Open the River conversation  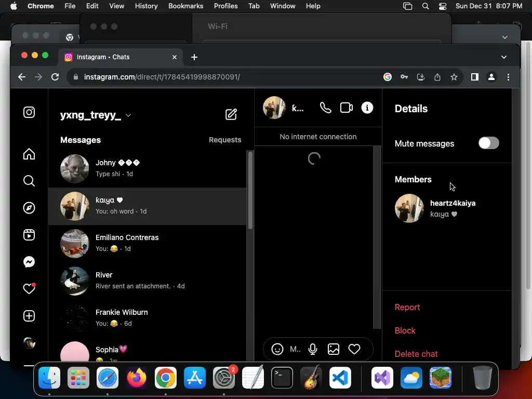click(x=148, y=281)
